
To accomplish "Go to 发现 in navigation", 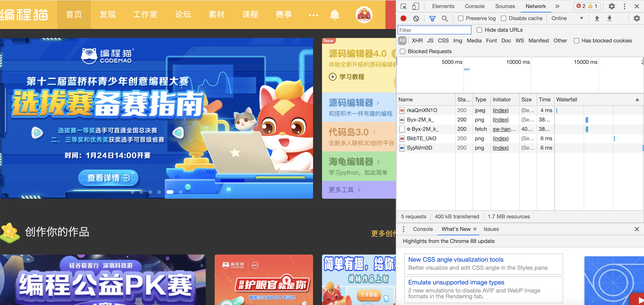I will pos(108,15).
